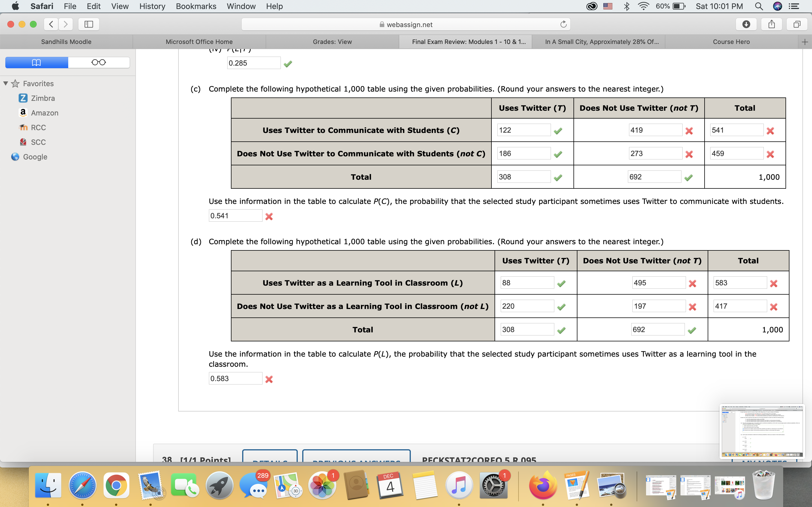Switch sidebar to Reading List glasses tab
The width and height of the screenshot is (812, 507).
click(99, 62)
